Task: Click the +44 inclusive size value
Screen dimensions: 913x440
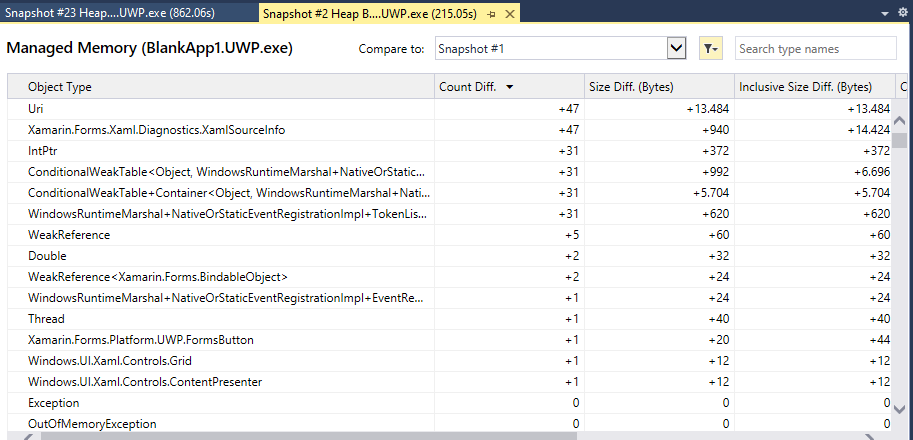Action: tap(880, 339)
